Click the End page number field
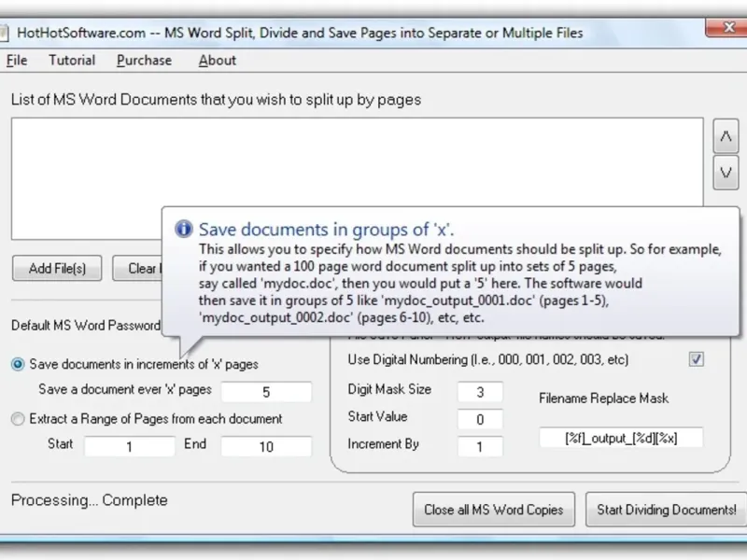The width and height of the screenshot is (747, 560). click(x=266, y=447)
